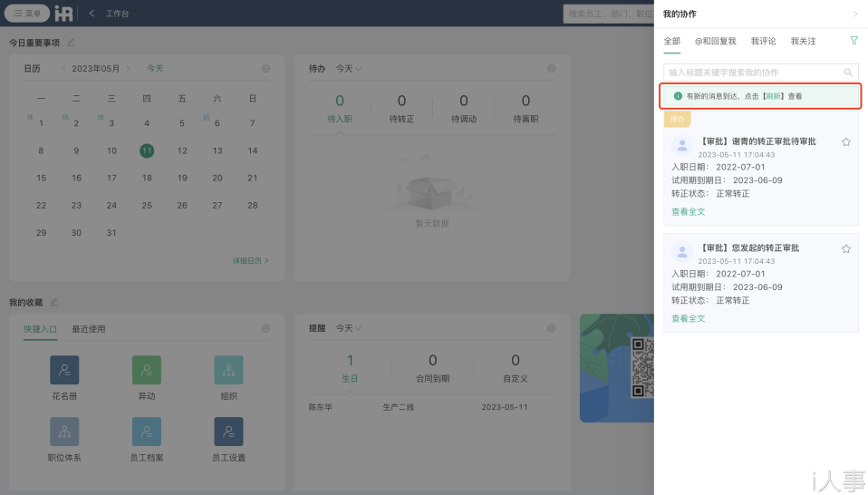Viewport: 868px width, 495px height.
Task: Switch to 待转正 tab
Action: coord(402,109)
